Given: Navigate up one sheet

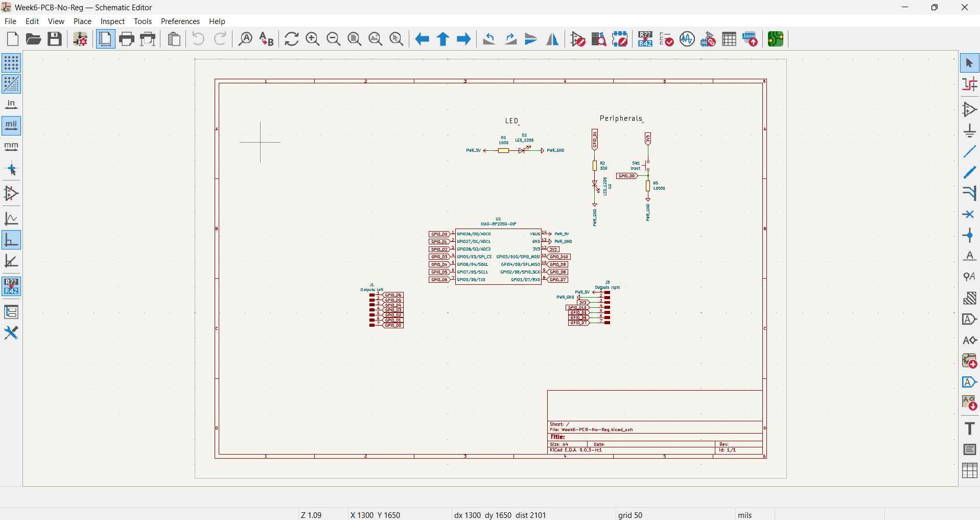Looking at the screenshot, I should (443, 39).
